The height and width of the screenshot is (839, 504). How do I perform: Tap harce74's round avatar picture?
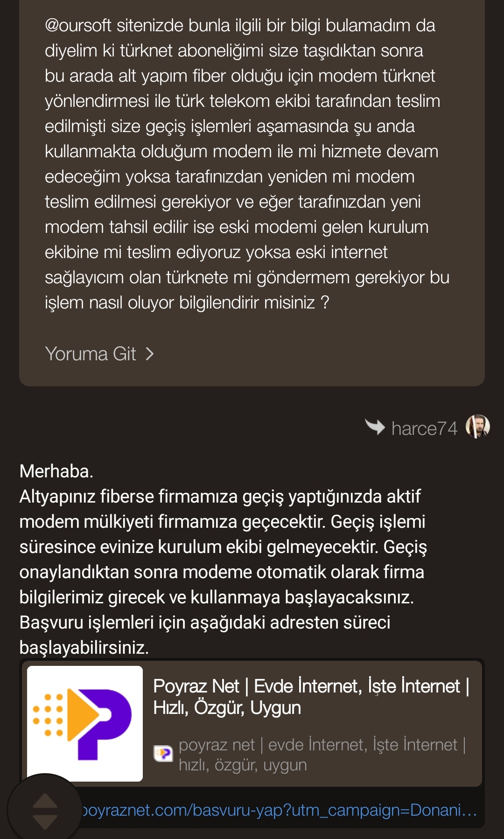(x=477, y=426)
